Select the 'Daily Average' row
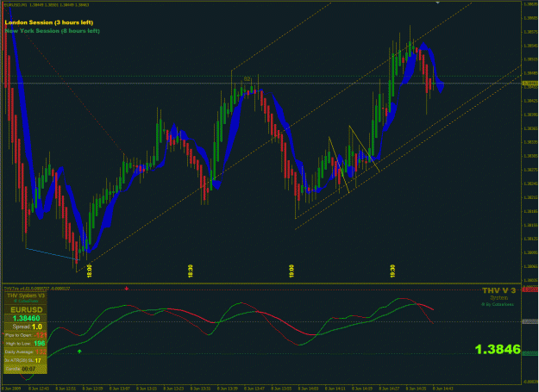This screenshot has height=392, width=539. pyautogui.click(x=25, y=352)
